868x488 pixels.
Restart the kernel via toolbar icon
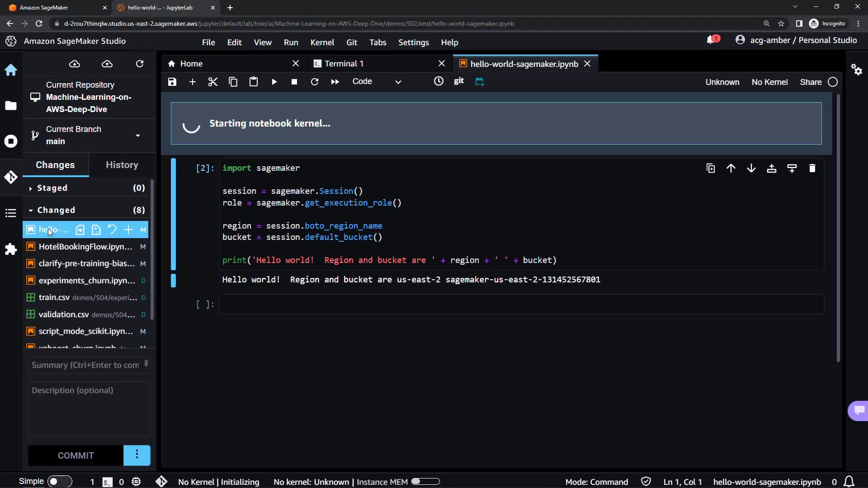pos(315,82)
